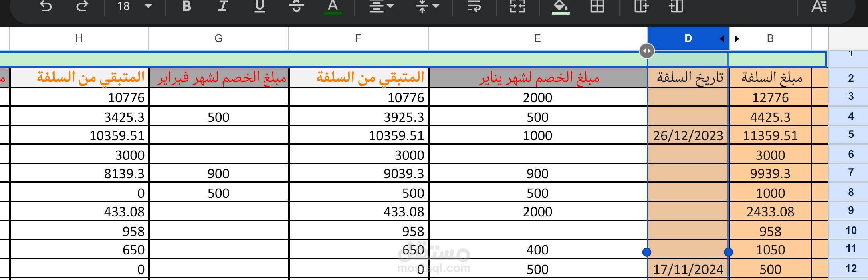Select cell with value 9039.3
Image resolution: width=868 pixels, height=280 pixels.
(359, 173)
